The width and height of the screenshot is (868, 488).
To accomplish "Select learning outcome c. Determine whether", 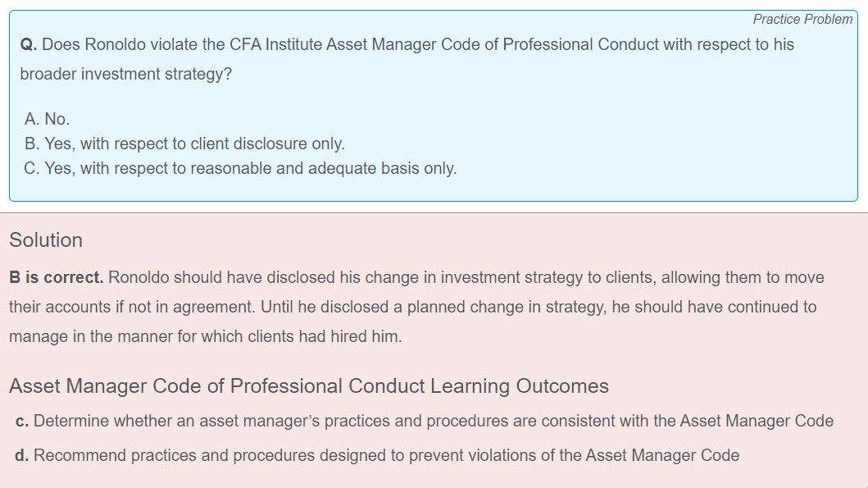I will click(x=425, y=421).
